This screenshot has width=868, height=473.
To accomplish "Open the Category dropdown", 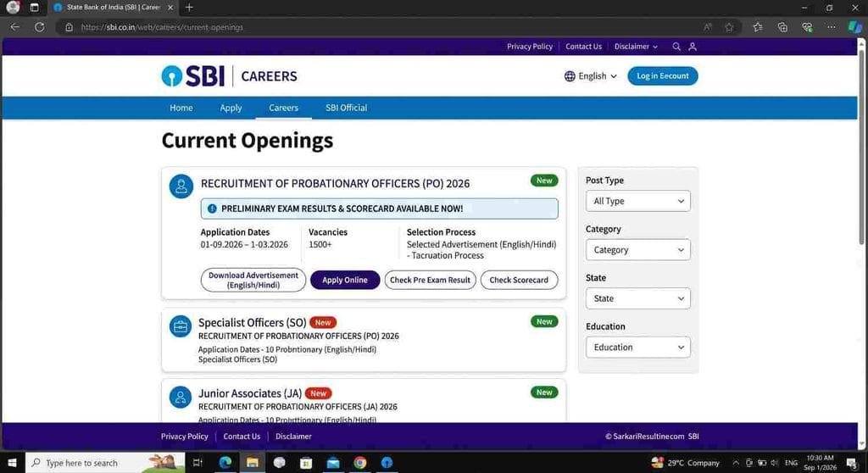I will [x=637, y=250].
